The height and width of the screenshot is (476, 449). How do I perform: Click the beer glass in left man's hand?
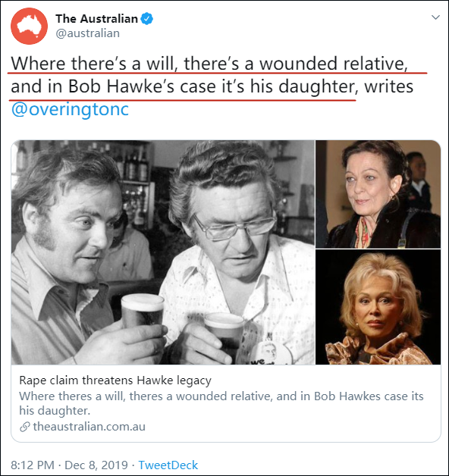[142, 312]
